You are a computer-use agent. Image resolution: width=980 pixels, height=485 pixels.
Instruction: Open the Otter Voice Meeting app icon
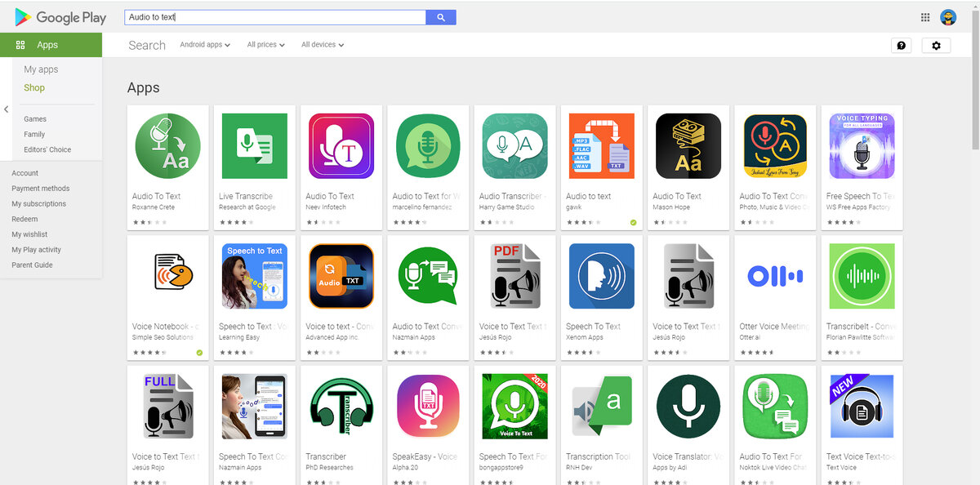click(773, 276)
